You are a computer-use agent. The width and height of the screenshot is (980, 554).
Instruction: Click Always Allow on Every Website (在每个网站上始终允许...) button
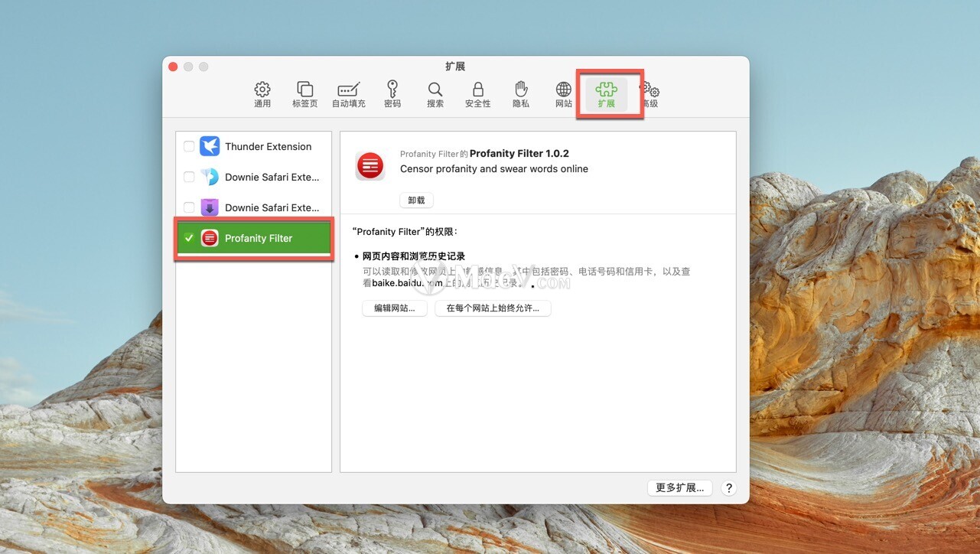(x=493, y=308)
